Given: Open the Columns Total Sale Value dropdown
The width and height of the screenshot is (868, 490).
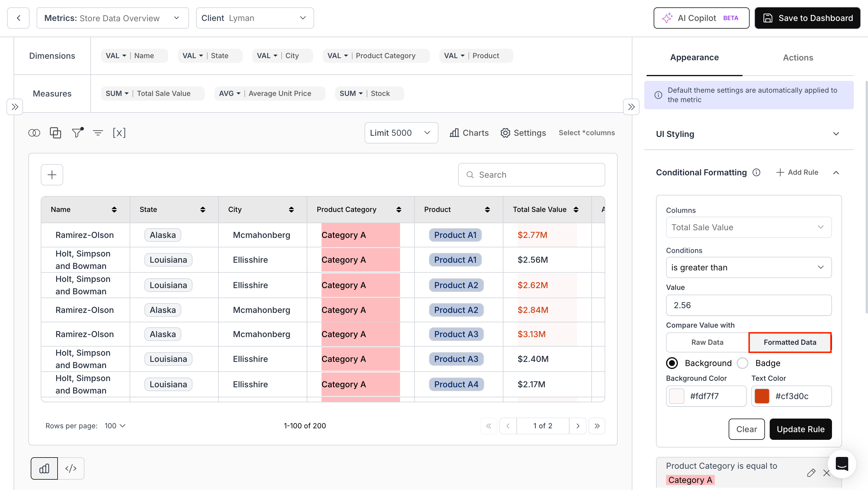Looking at the screenshot, I should [749, 228].
